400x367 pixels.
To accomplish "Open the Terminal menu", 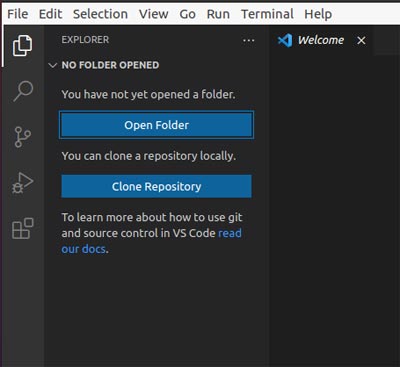I will tap(267, 14).
